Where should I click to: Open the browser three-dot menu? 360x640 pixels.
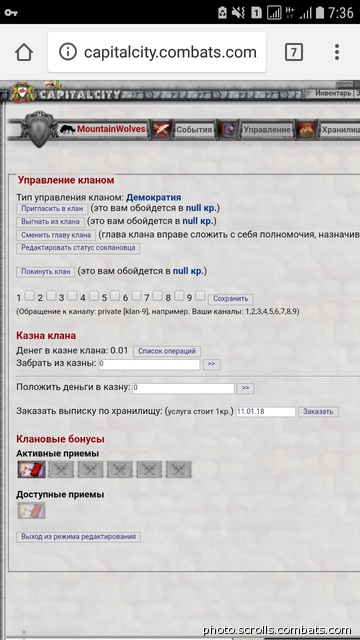pos(337,52)
